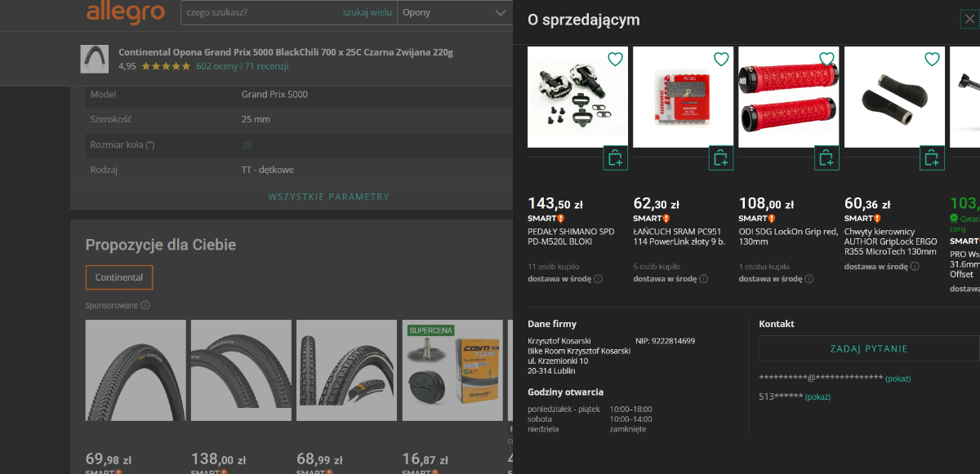Open delivery info icon under Shimano pedals

(599, 279)
